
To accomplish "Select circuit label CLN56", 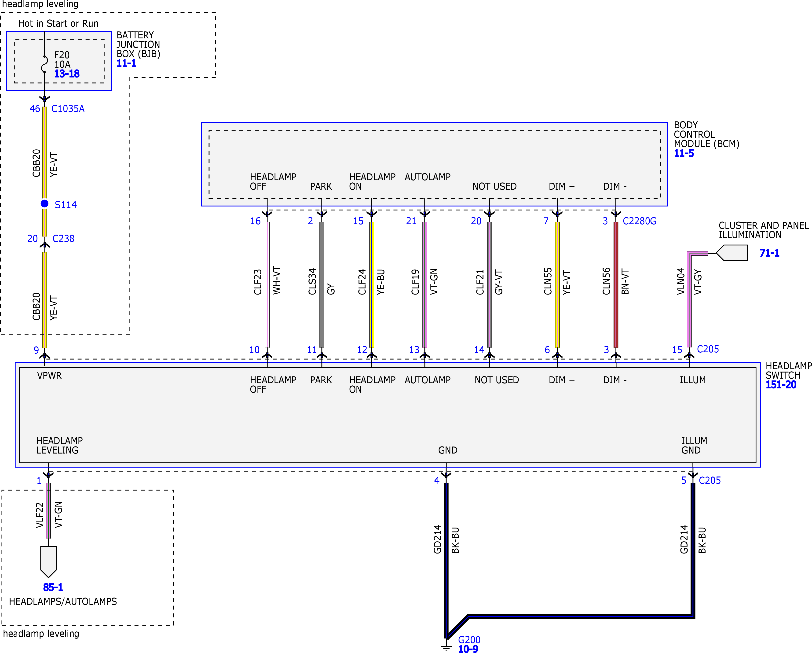I will (606, 281).
